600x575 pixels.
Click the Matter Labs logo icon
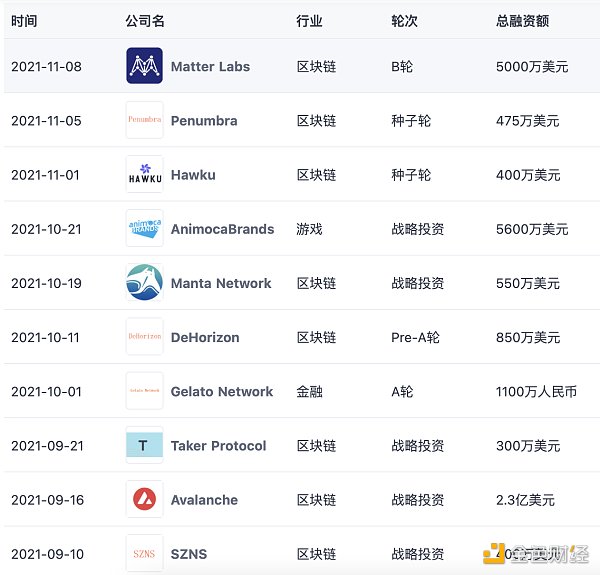pyautogui.click(x=144, y=66)
